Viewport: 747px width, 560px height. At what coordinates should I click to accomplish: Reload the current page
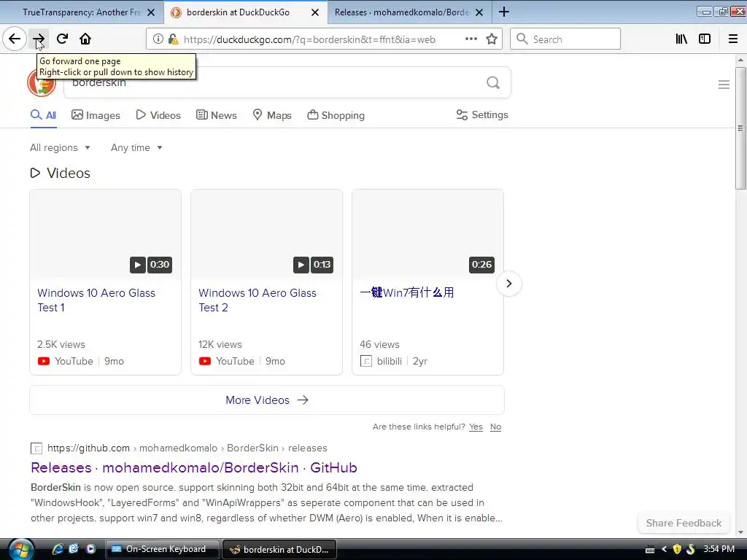pos(63,39)
